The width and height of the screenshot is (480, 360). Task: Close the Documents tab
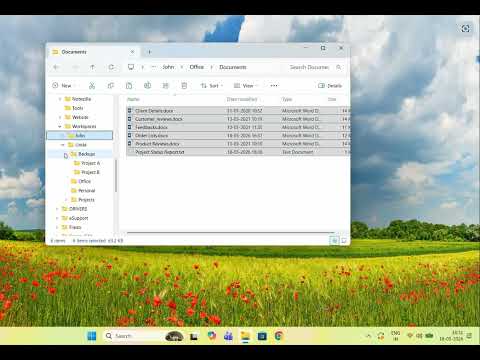coord(132,52)
